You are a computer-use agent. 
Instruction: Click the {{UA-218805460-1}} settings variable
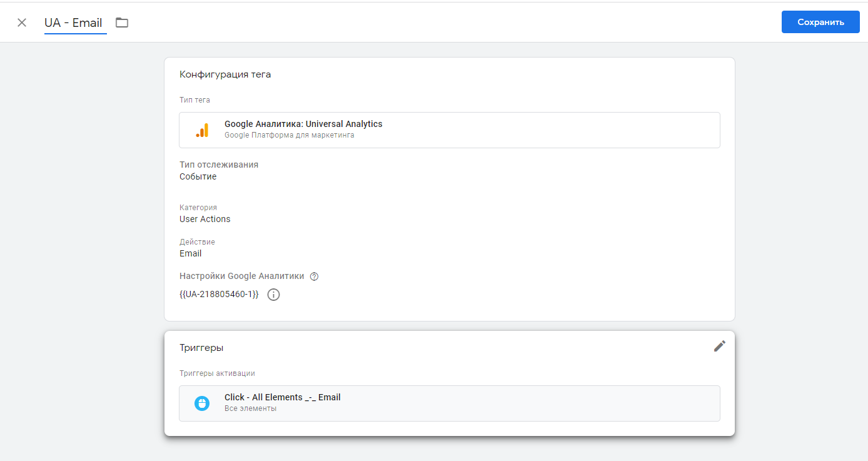pyautogui.click(x=219, y=294)
